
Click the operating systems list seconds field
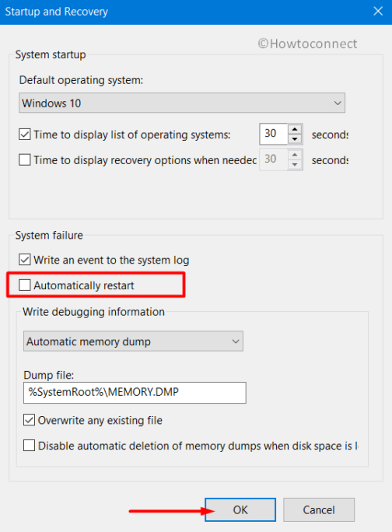pyautogui.click(x=274, y=134)
